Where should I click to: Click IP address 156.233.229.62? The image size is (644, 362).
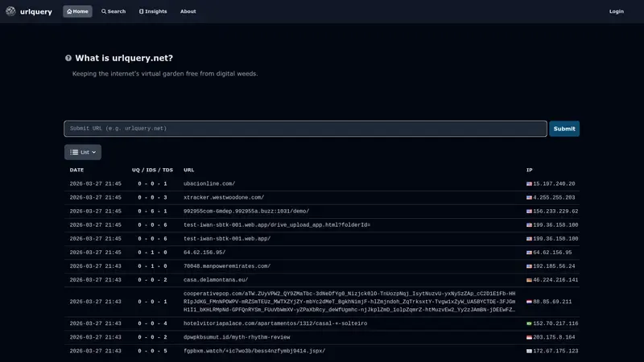coord(555,212)
